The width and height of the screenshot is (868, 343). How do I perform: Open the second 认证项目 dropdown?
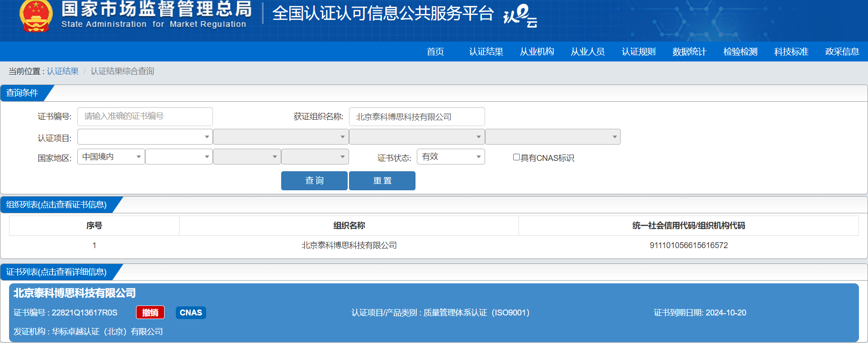click(281, 137)
